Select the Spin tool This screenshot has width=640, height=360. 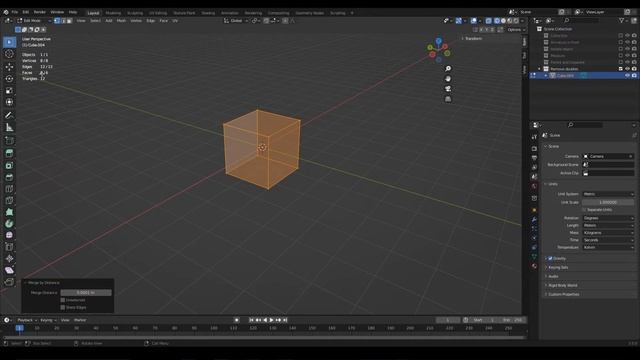click(x=9, y=224)
